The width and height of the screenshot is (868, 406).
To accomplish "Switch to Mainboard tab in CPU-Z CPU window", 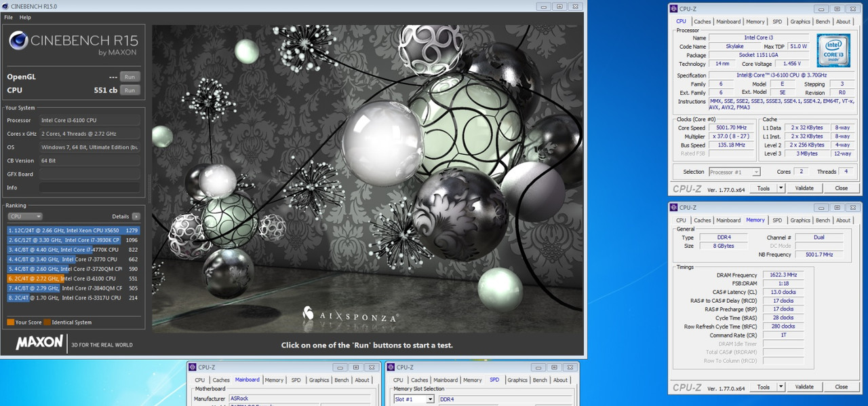I will (728, 22).
